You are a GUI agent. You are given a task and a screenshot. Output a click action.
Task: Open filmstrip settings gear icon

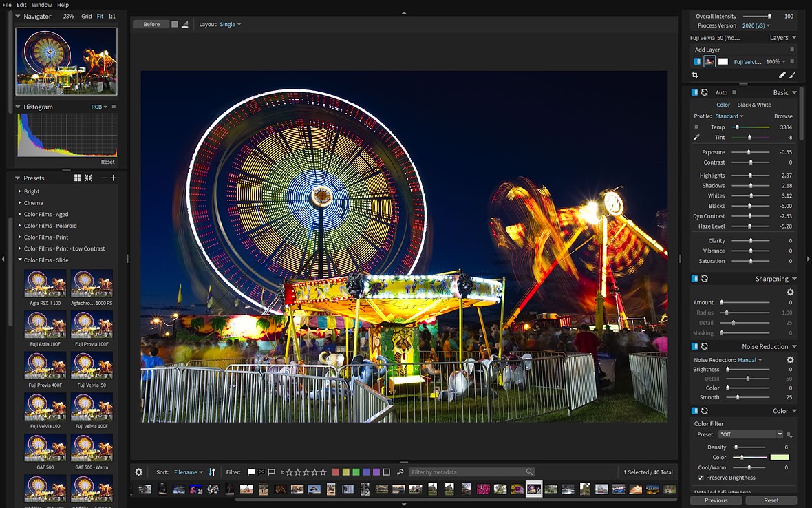(138, 472)
